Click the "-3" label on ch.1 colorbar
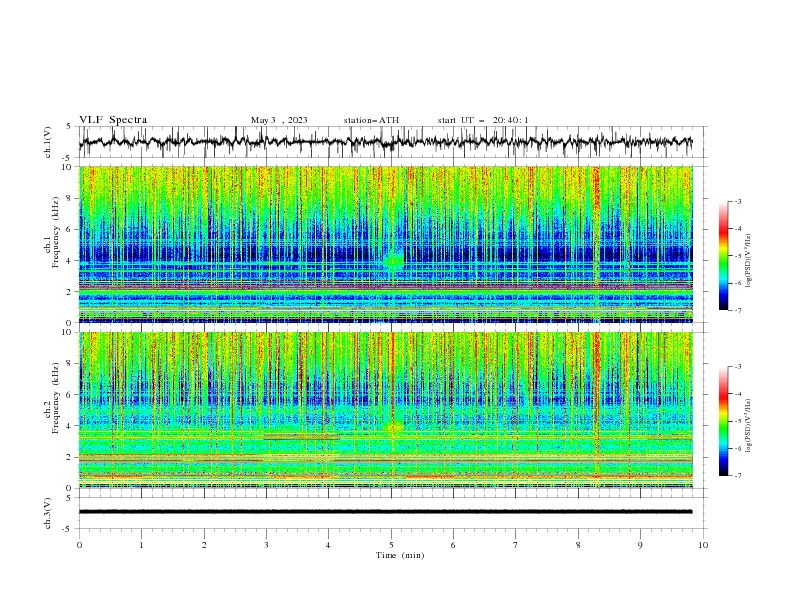Image resolution: width=792 pixels, height=612 pixels. tap(737, 201)
